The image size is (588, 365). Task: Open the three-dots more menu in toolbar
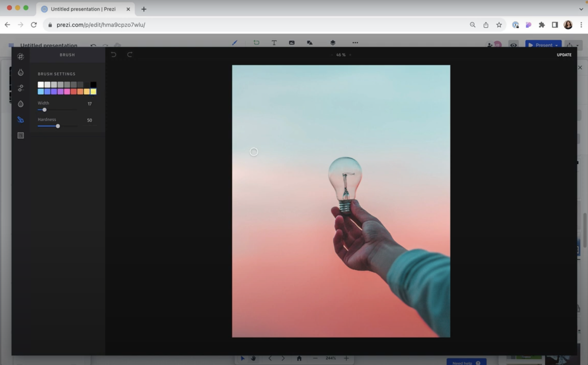coord(355,43)
